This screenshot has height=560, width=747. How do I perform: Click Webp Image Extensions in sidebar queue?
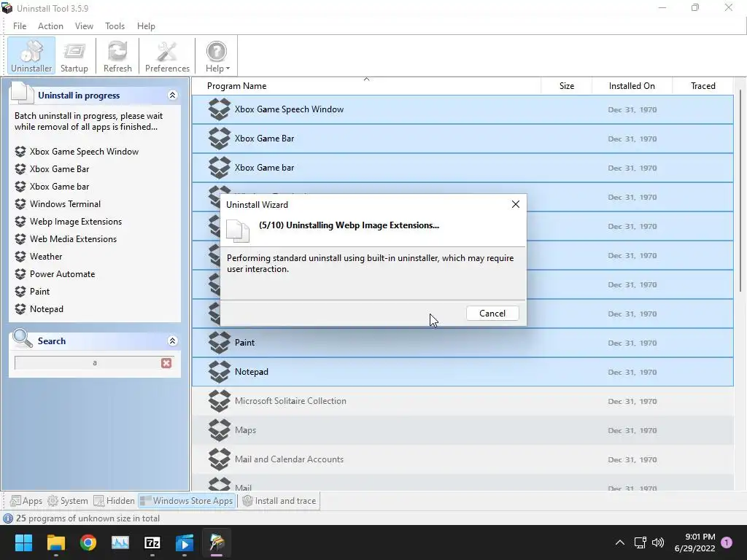click(x=76, y=222)
